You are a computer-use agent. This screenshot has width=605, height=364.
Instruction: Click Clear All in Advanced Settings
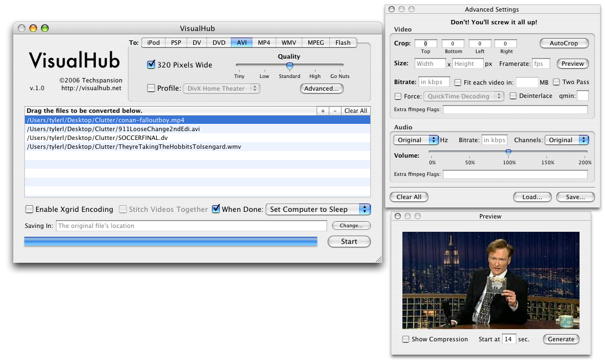(408, 197)
